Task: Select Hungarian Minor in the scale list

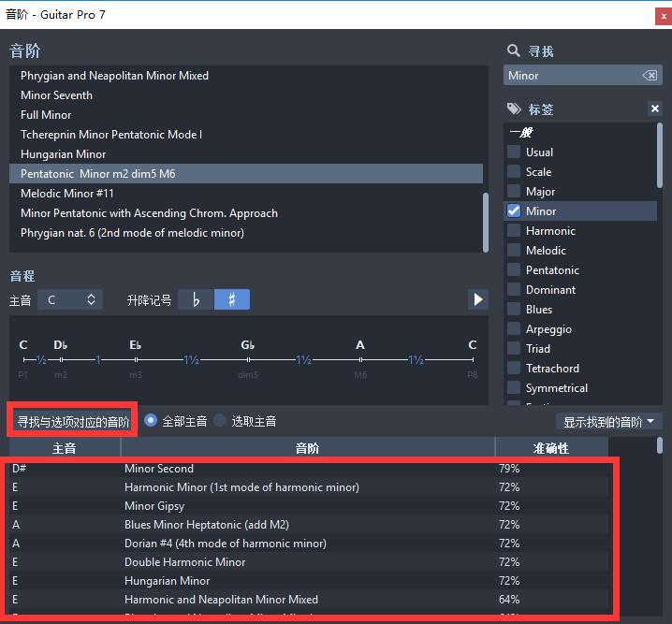Action: (64, 154)
